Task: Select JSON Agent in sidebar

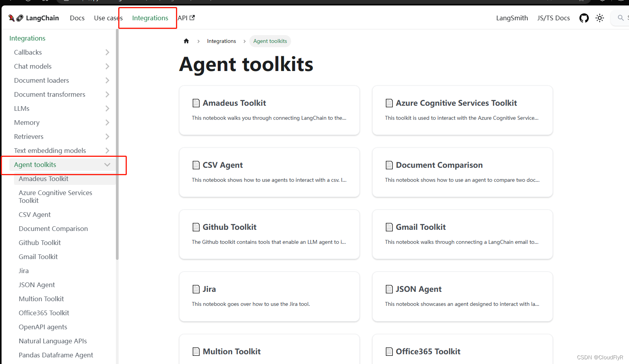Action: click(x=37, y=285)
